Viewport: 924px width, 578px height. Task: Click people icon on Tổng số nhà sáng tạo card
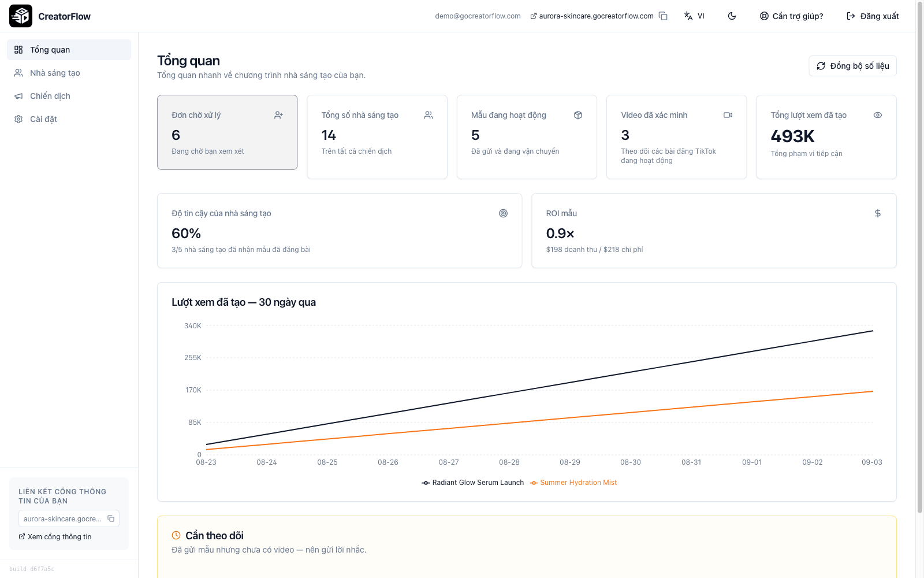tap(429, 115)
